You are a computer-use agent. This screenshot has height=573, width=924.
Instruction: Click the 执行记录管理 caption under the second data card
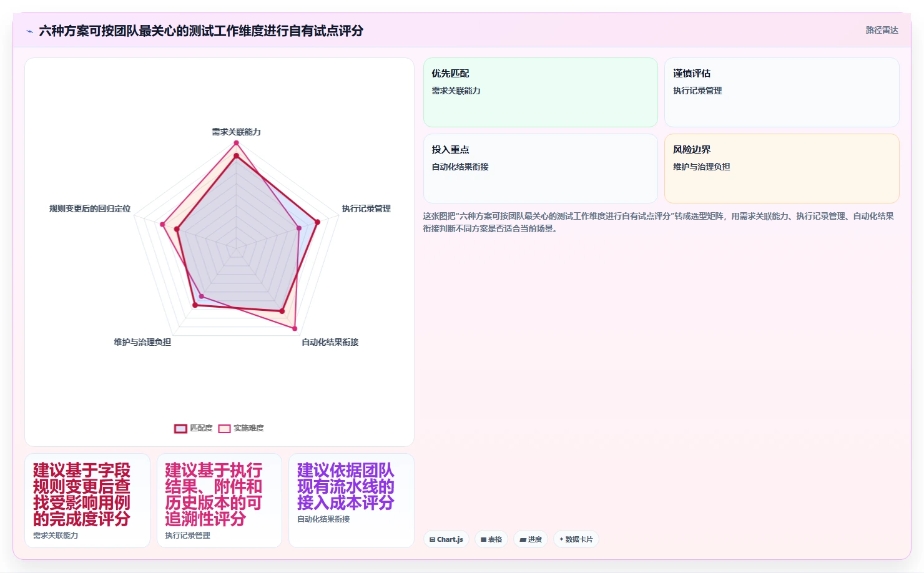coord(187,536)
